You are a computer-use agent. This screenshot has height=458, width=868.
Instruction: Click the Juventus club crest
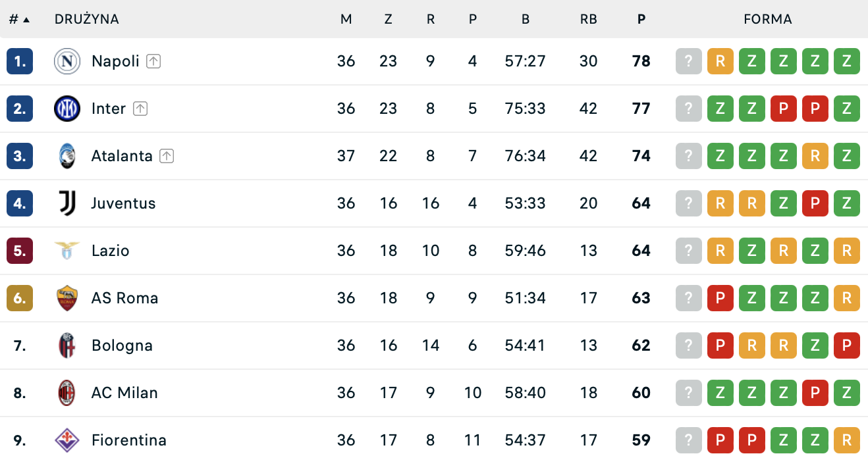pos(67,203)
